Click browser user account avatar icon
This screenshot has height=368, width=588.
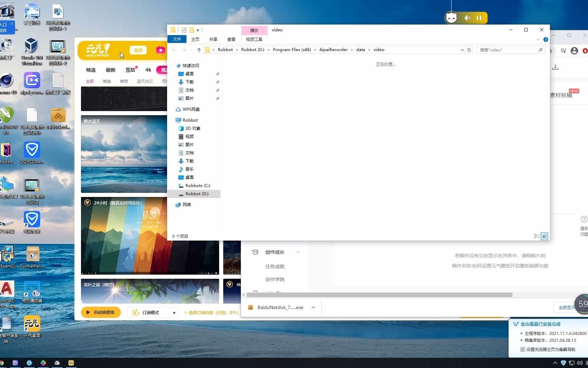pos(574,51)
